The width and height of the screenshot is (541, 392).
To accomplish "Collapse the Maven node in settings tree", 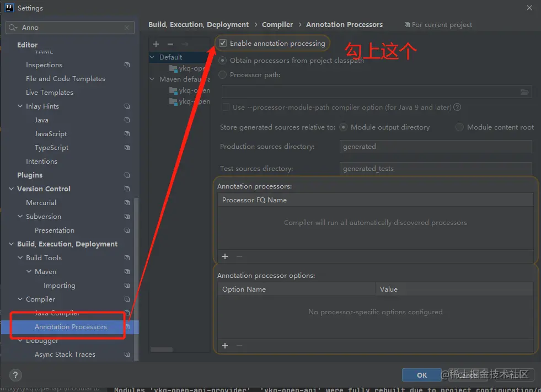I will point(29,272).
